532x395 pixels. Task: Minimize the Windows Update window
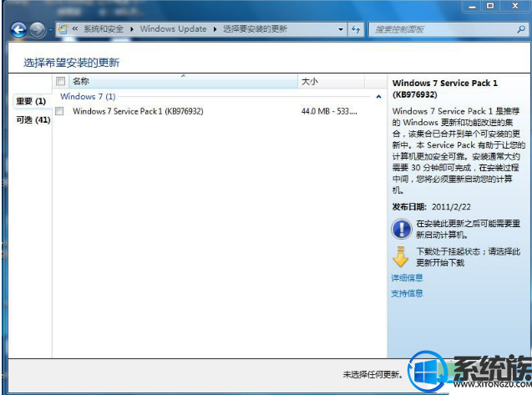[x=473, y=6]
